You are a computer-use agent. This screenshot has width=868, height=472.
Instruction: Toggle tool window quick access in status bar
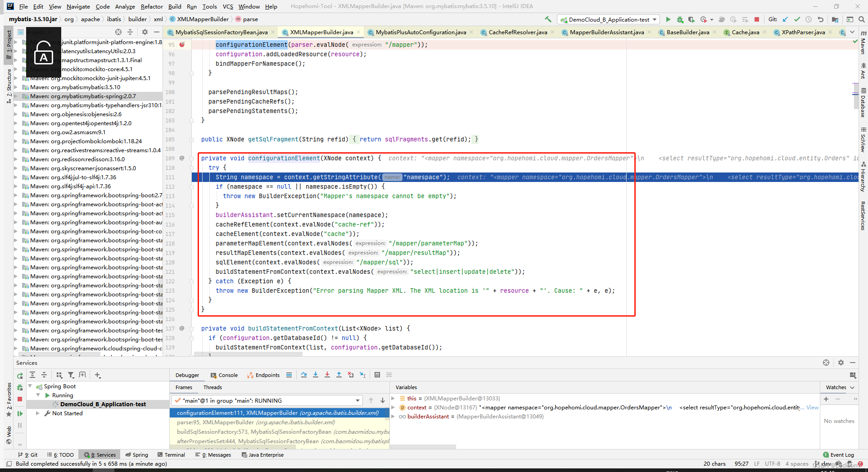click(x=9, y=463)
